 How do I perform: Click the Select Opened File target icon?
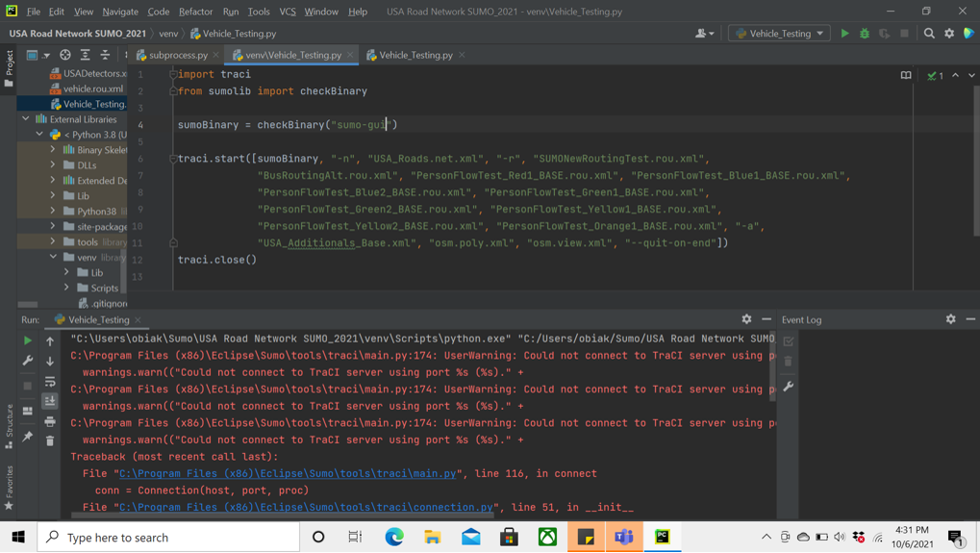tap(65, 56)
